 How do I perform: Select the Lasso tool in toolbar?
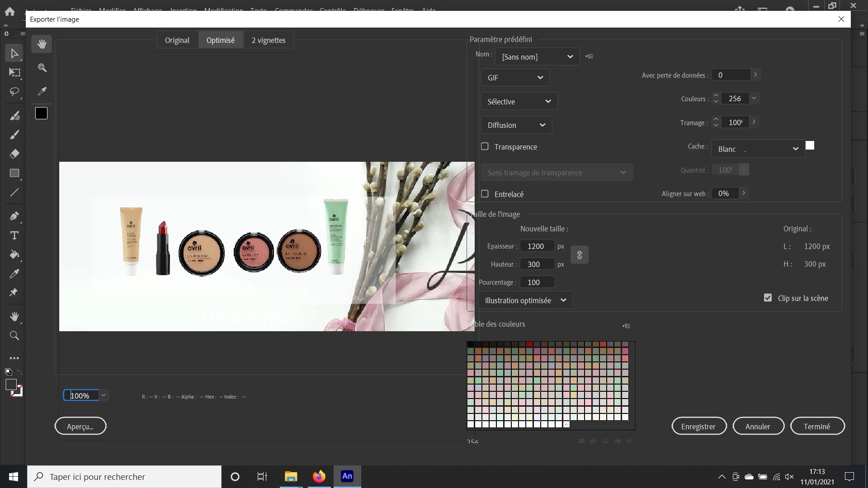pyautogui.click(x=14, y=92)
